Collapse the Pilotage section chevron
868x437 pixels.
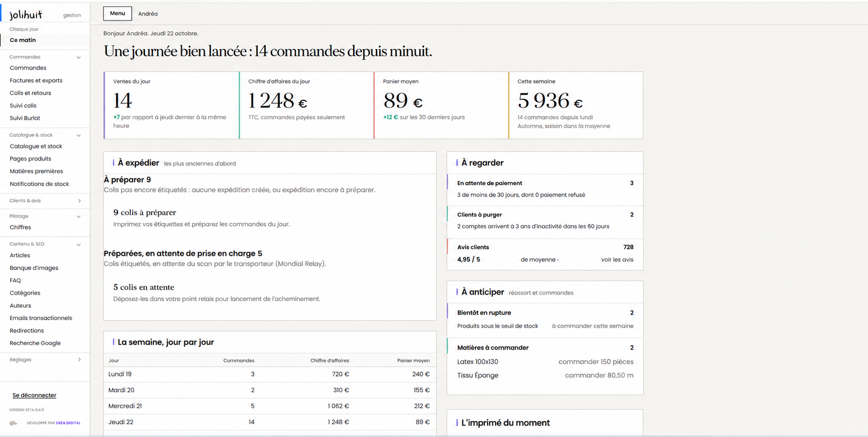(x=79, y=217)
